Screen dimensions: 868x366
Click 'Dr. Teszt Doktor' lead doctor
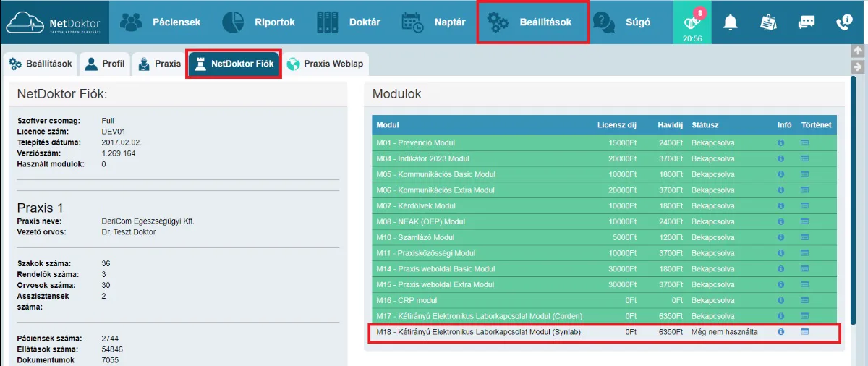point(129,232)
